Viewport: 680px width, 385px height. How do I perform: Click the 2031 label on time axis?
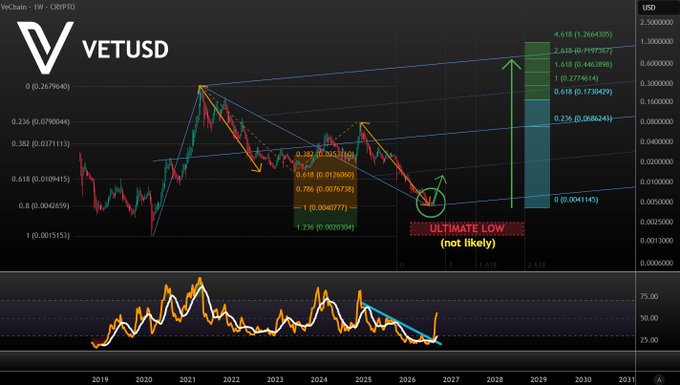(627, 379)
